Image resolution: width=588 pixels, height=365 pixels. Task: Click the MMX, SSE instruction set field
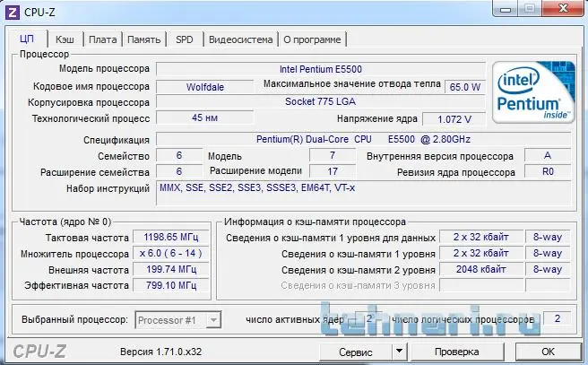point(363,193)
